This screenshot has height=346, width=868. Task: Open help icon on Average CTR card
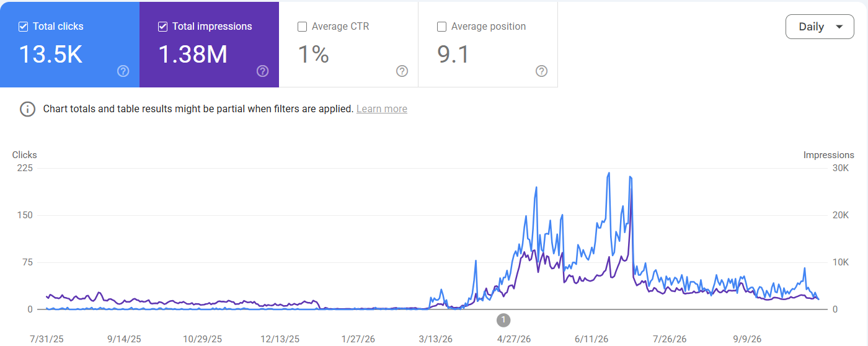coord(402,71)
